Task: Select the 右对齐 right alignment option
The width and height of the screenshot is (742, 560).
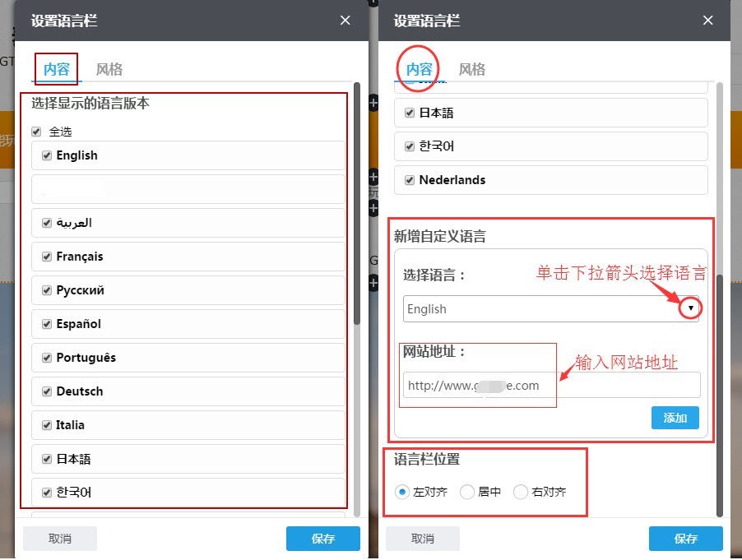Action: pos(521,492)
